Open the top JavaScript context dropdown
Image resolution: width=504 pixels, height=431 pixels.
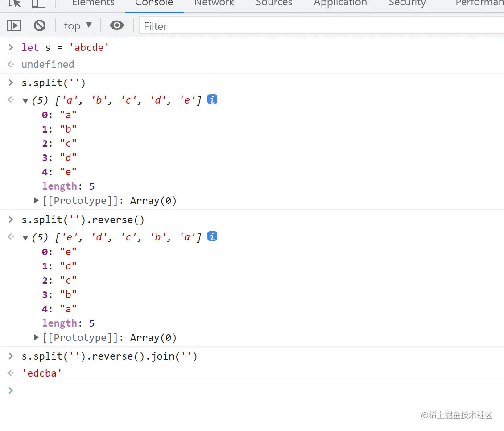coord(78,26)
